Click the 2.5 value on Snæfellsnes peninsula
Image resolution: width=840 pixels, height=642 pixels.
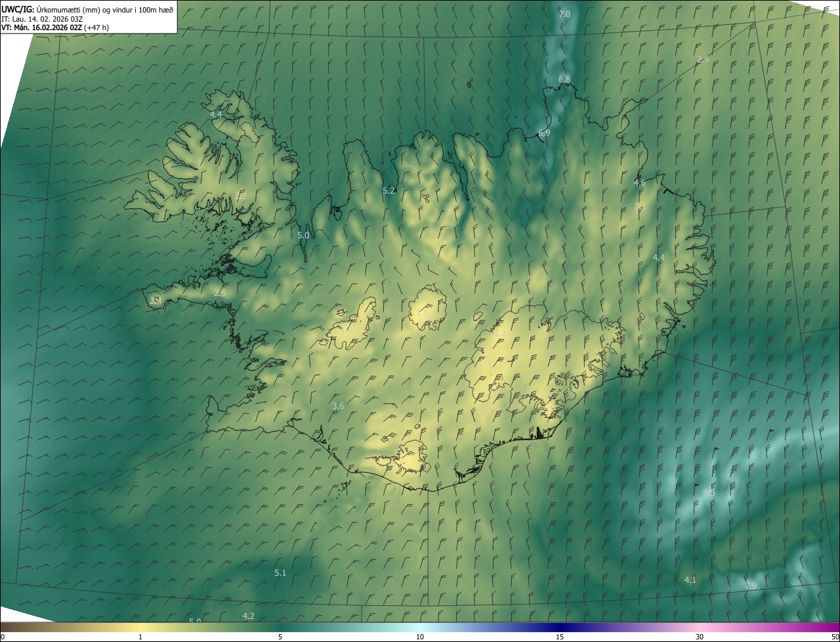click(x=220, y=293)
